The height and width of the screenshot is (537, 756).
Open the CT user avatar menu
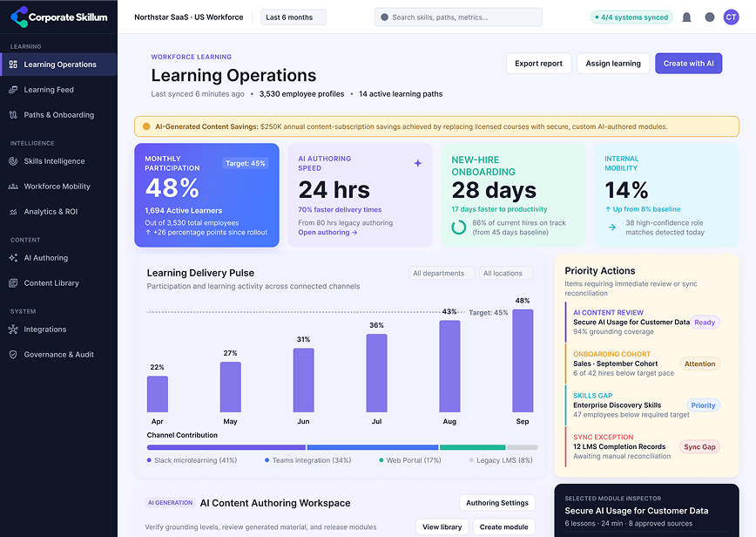coord(731,17)
